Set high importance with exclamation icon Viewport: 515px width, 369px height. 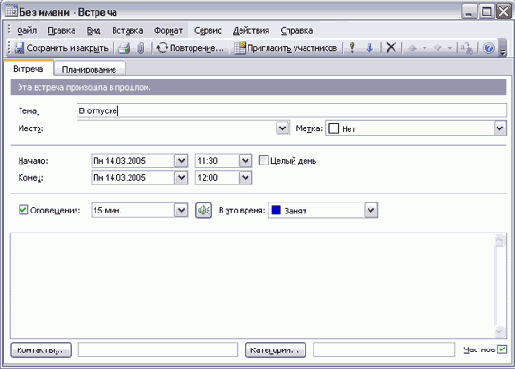[x=352, y=48]
